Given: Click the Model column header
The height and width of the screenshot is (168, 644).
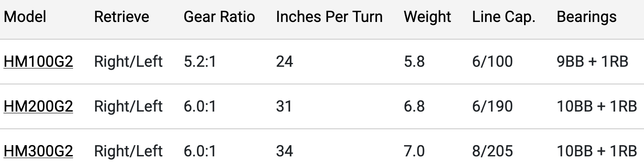Looking at the screenshot, I should click(x=25, y=17).
